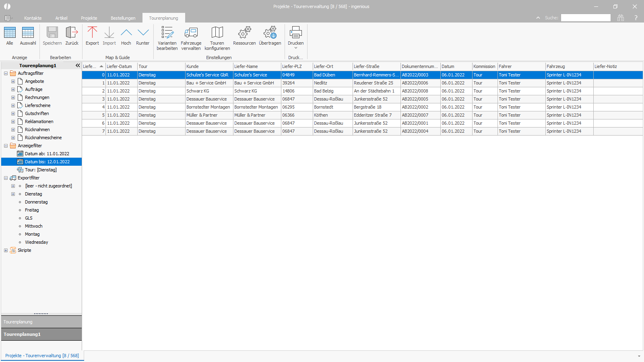Collapse the Tourenplanung1 side panel

(x=78, y=65)
